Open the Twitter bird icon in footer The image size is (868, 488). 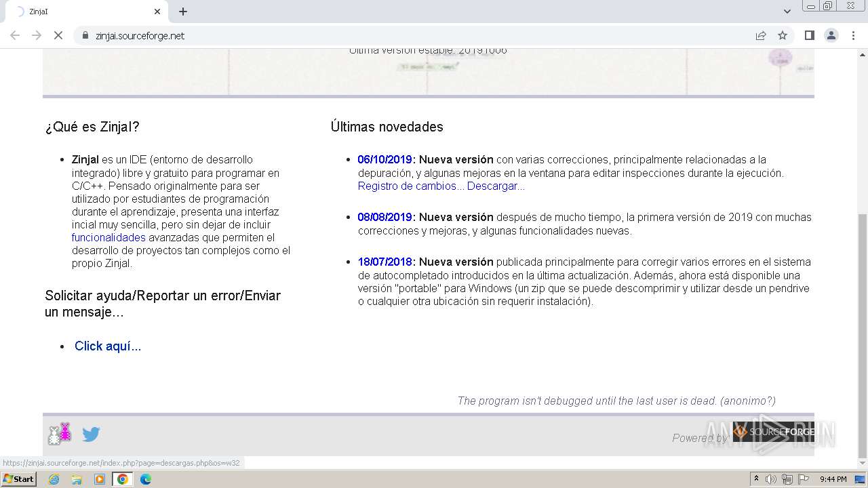point(91,434)
